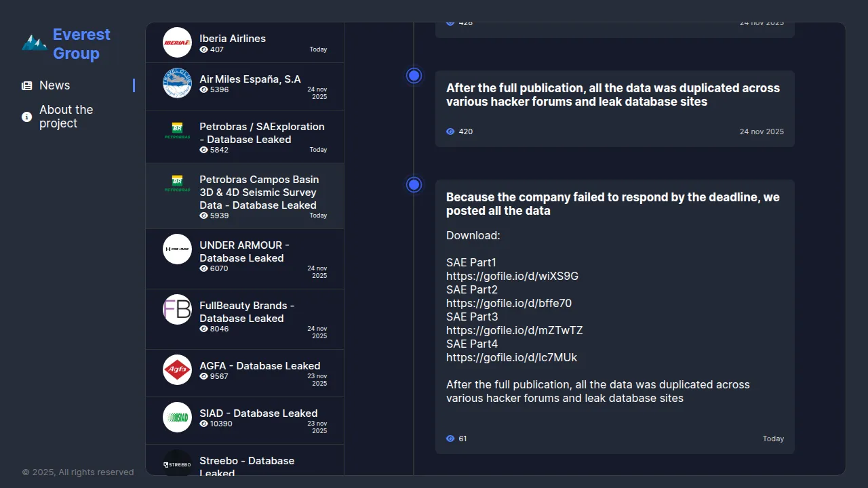Click the Air Miles España round logo
This screenshot has height=488, width=868.
tap(177, 83)
